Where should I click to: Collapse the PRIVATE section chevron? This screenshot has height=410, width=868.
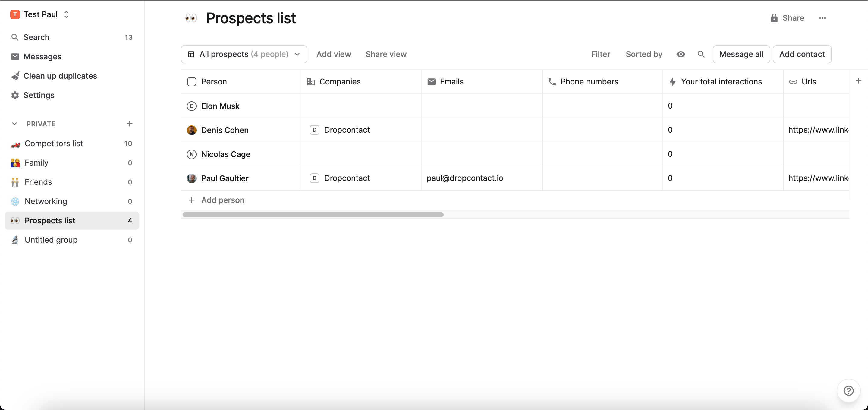tap(14, 124)
